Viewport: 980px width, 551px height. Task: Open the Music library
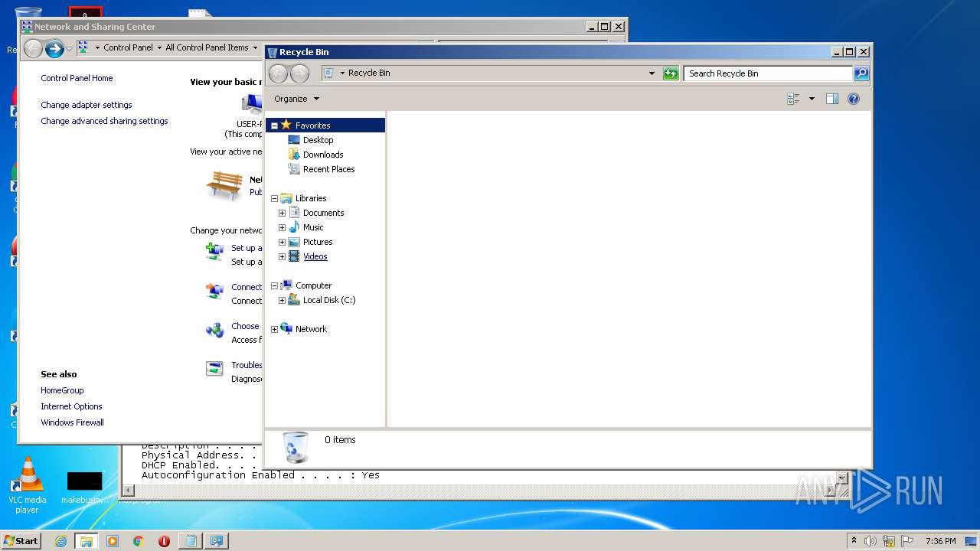[x=313, y=227]
